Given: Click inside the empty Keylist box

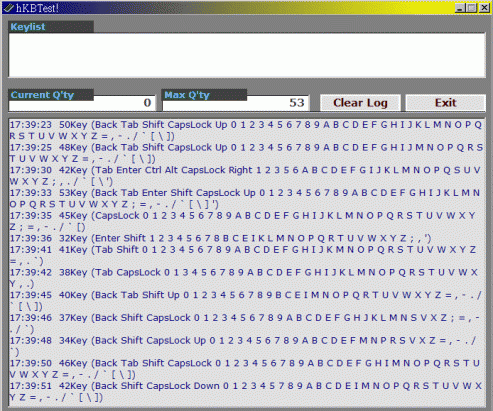Looking at the screenshot, I should point(247,55).
